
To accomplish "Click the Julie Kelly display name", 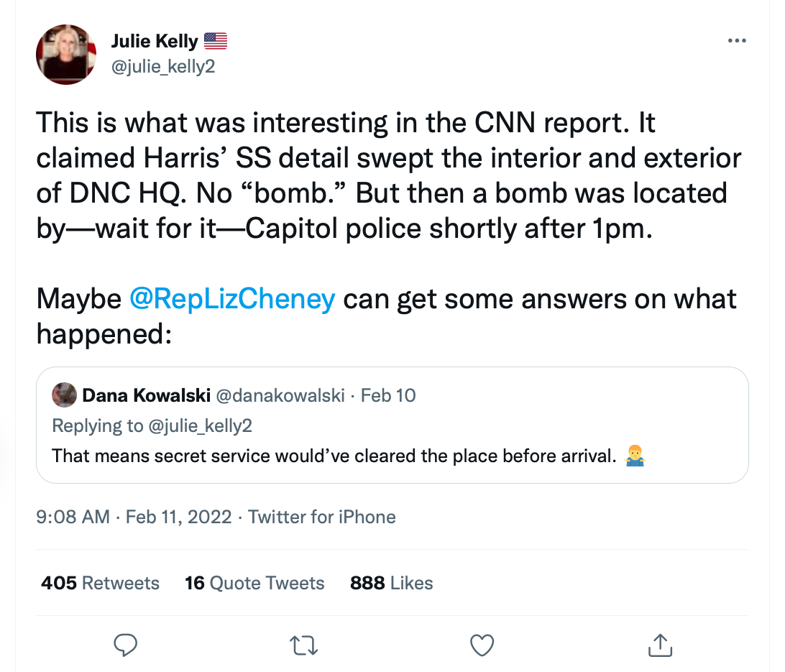I will coord(155,41).
